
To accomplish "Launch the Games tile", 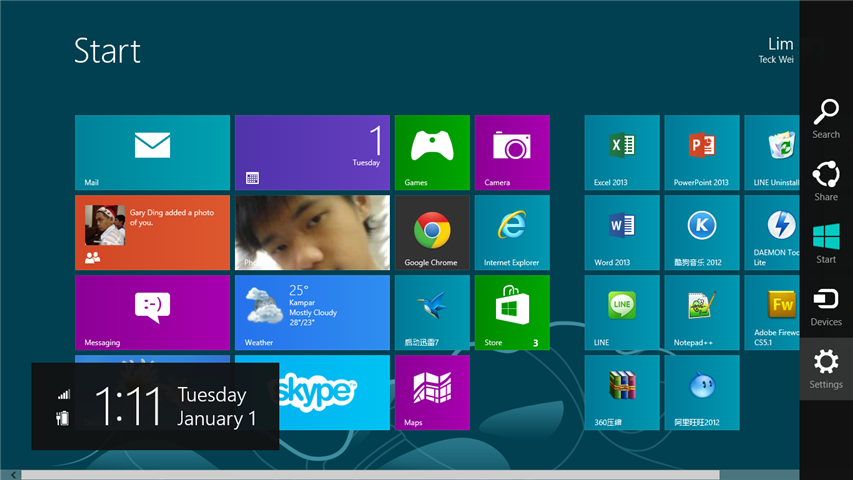I will (x=432, y=152).
